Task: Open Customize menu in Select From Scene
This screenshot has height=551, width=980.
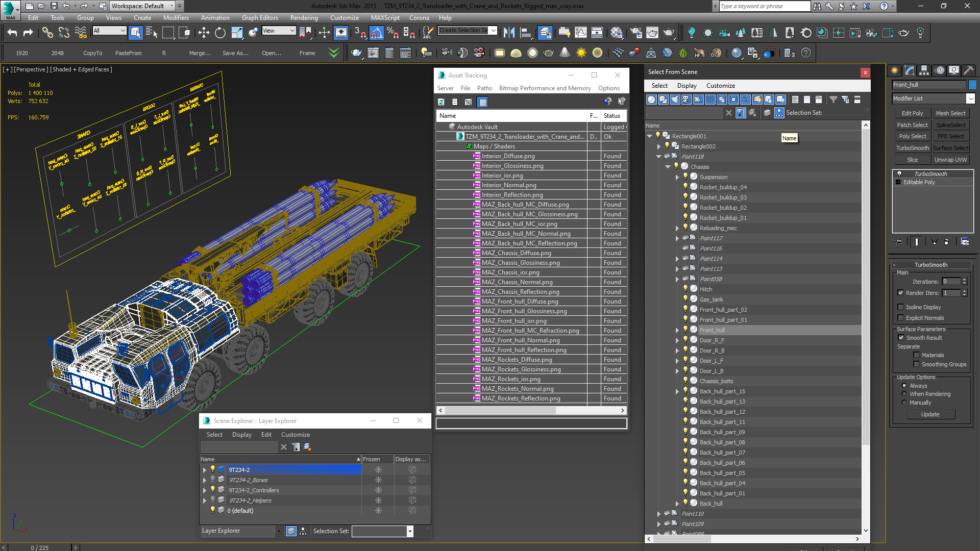Action: click(721, 86)
